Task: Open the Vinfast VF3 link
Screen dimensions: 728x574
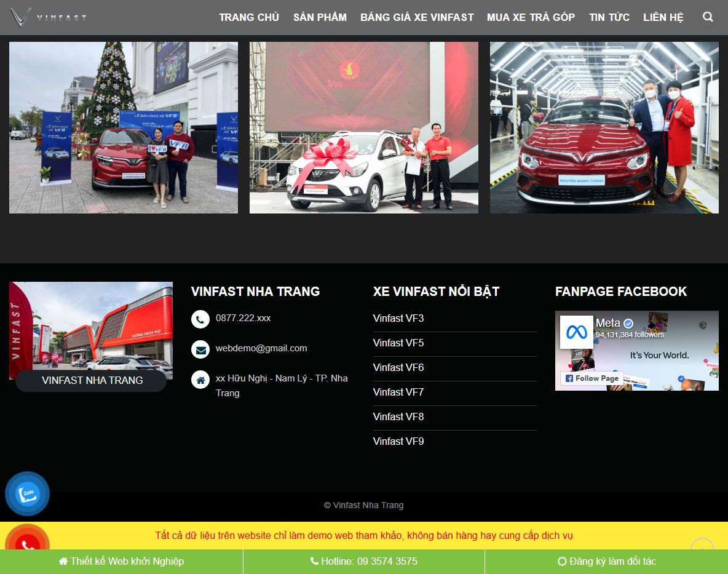Action: coord(398,318)
